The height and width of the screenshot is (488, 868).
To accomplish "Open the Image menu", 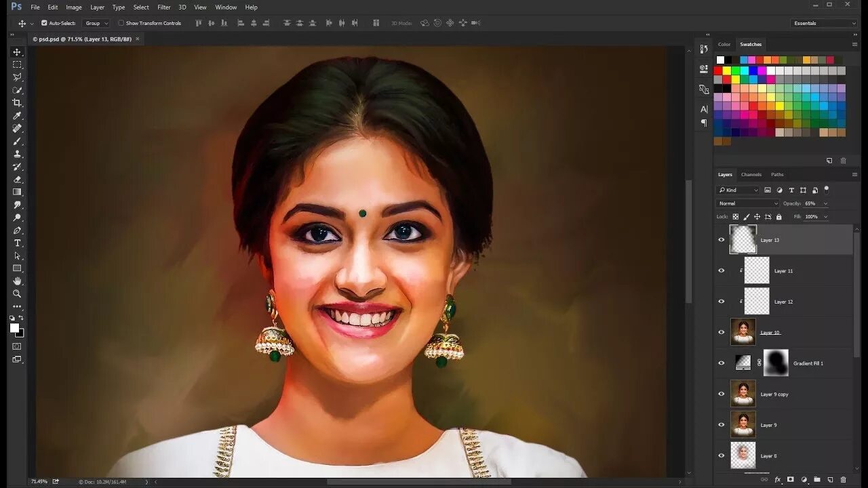I will (74, 7).
